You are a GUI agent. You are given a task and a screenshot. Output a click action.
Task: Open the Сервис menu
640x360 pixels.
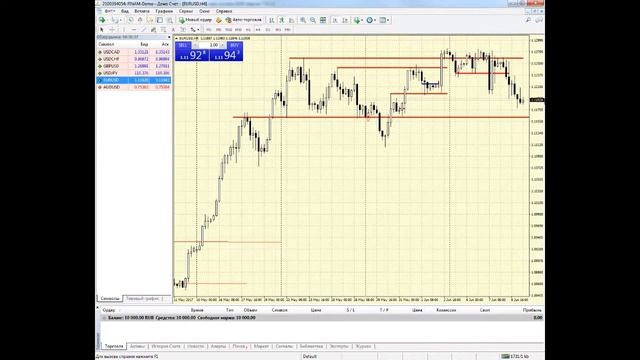tap(186, 11)
